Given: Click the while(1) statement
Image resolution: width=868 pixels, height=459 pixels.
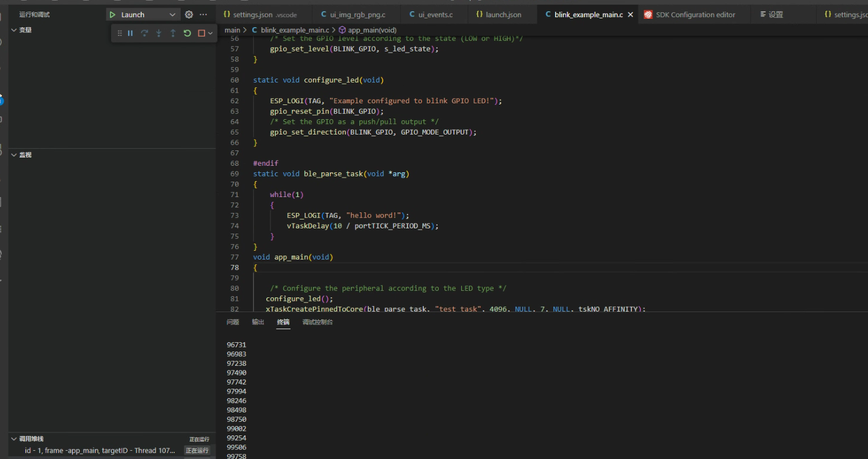Looking at the screenshot, I should pos(287,195).
